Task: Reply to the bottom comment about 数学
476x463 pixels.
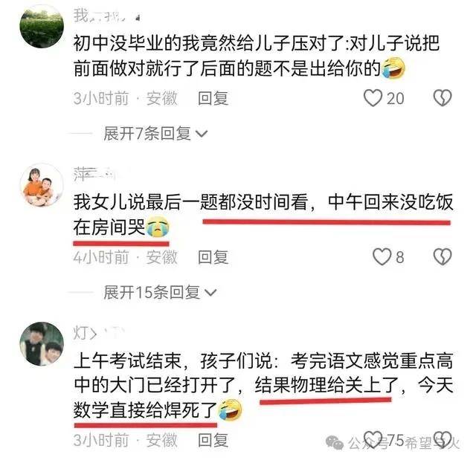Action: coord(213,440)
